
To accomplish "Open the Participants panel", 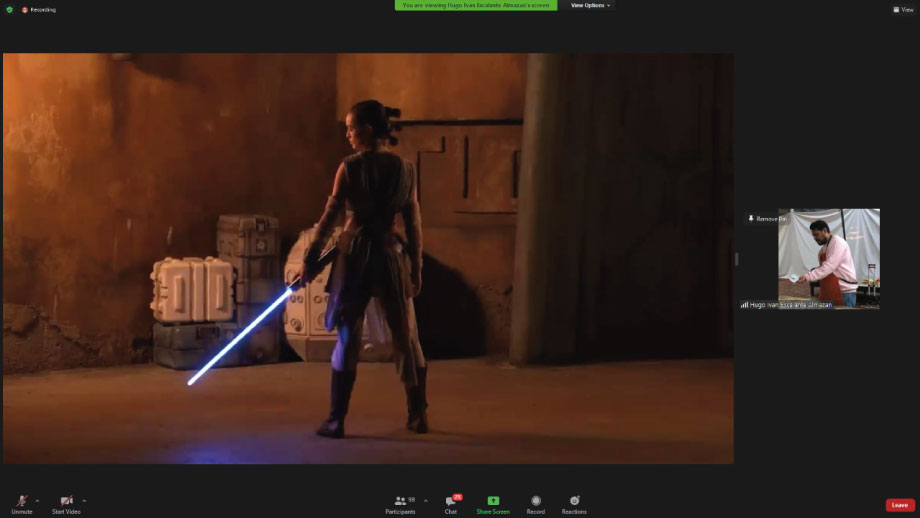I will [400, 504].
